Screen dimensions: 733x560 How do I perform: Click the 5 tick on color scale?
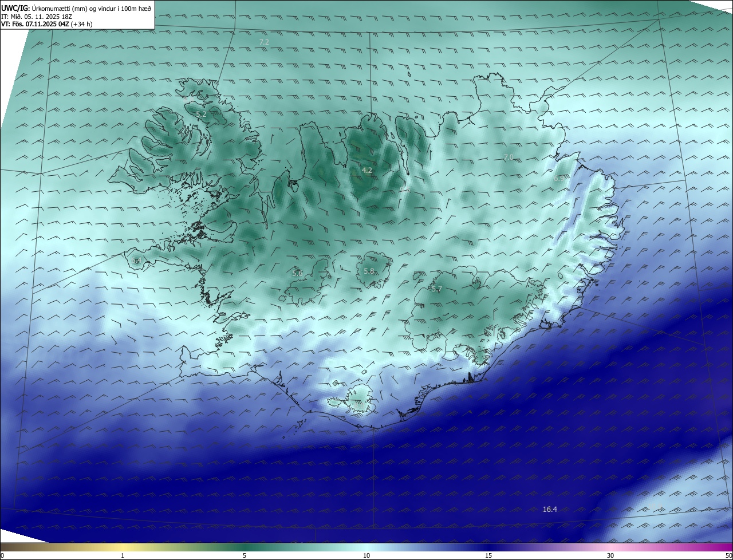pyautogui.click(x=245, y=555)
